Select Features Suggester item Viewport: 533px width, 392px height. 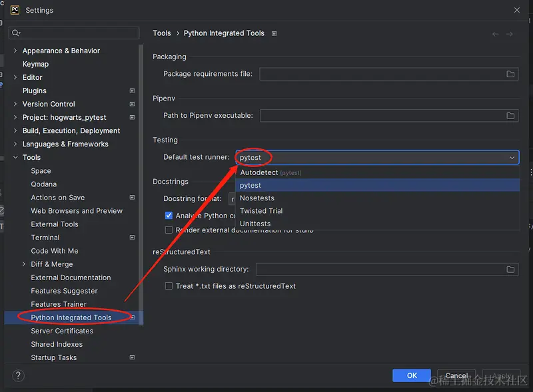click(64, 291)
